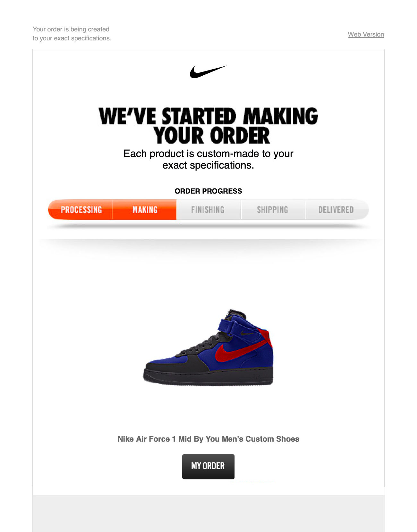Click the Shipping stage segment
This screenshot has height=532, width=417.
coord(273,210)
